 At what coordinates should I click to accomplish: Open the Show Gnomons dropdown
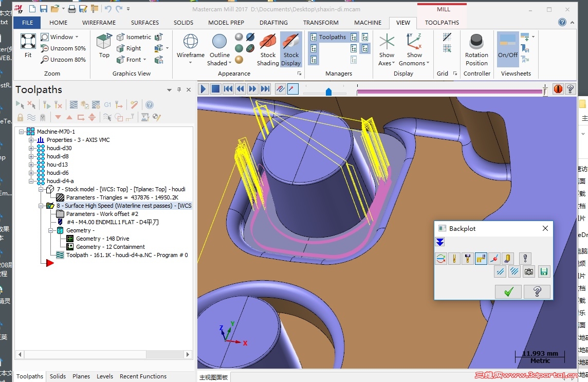tap(429, 64)
